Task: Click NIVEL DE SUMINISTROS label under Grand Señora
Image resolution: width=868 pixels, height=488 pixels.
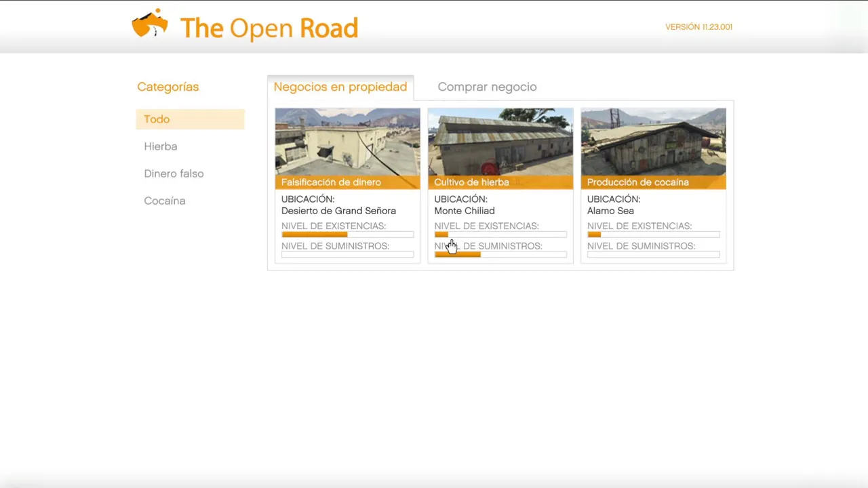Action: tap(335, 246)
